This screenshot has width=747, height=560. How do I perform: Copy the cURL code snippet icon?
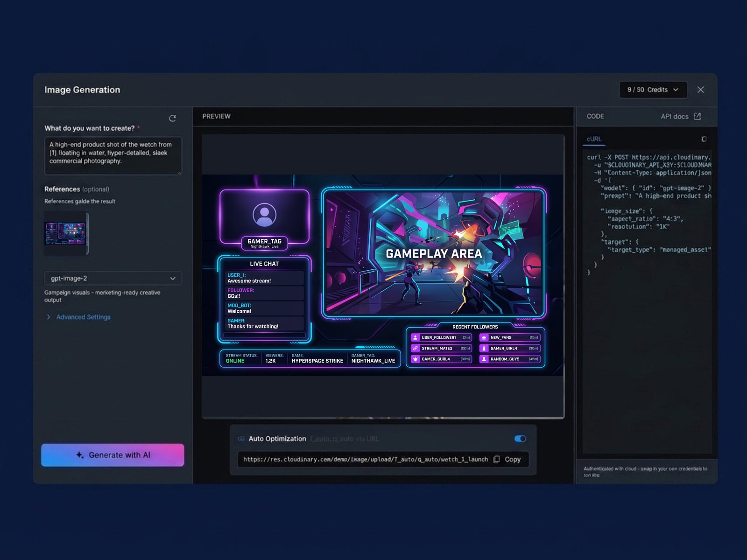click(x=704, y=139)
